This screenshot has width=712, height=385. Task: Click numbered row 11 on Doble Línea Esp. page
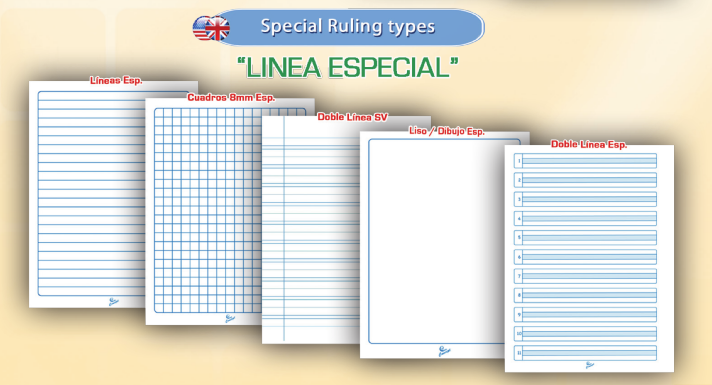click(585, 353)
